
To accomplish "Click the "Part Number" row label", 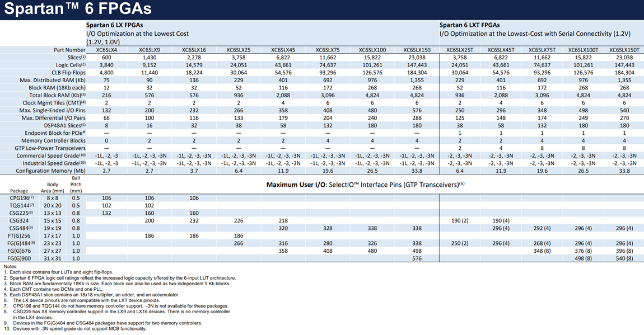I will [69, 50].
